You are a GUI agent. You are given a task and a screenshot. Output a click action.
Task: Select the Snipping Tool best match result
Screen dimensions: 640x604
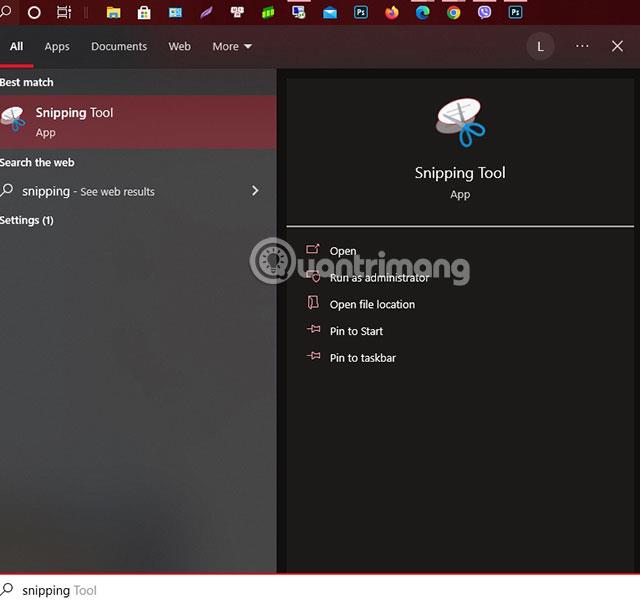tap(138, 122)
